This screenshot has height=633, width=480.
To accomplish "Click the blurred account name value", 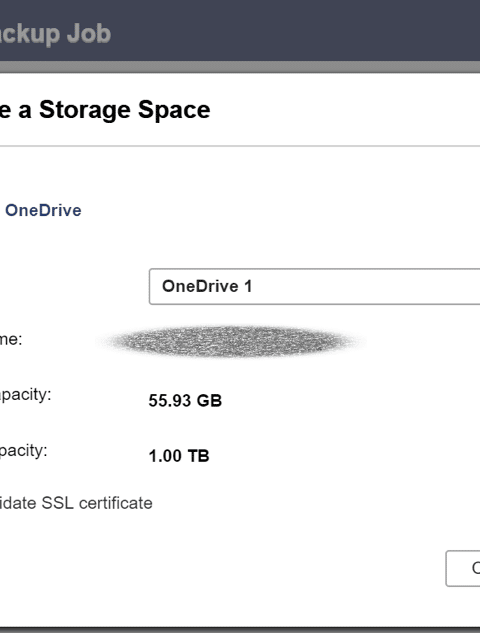I will (231, 341).
